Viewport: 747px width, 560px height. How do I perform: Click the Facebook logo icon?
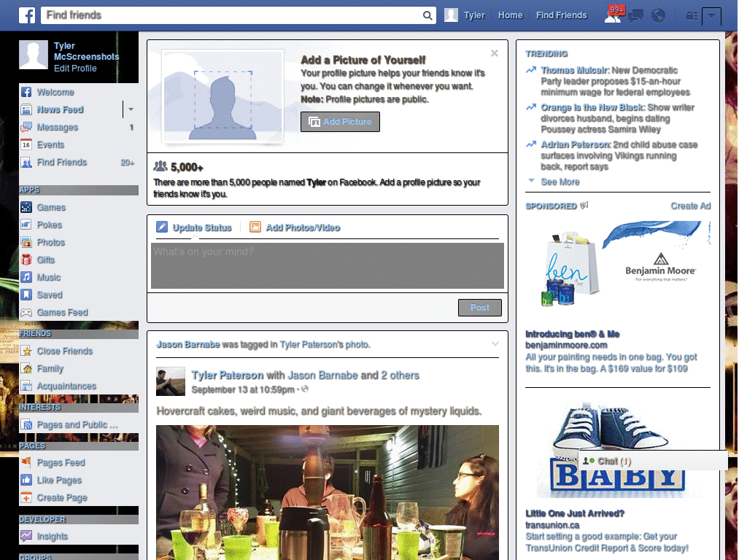[x=27, y=15]
